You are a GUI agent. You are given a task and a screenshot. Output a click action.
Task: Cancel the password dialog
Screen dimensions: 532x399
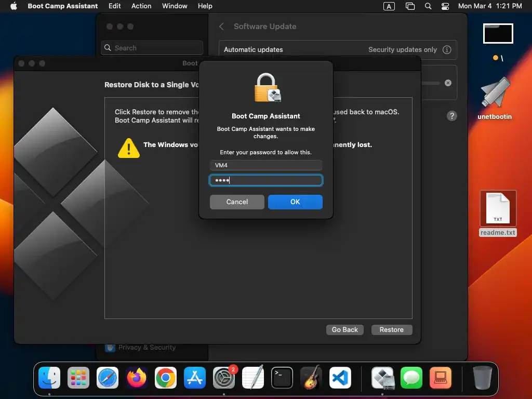pyautogui.click(x=237, y=202)
